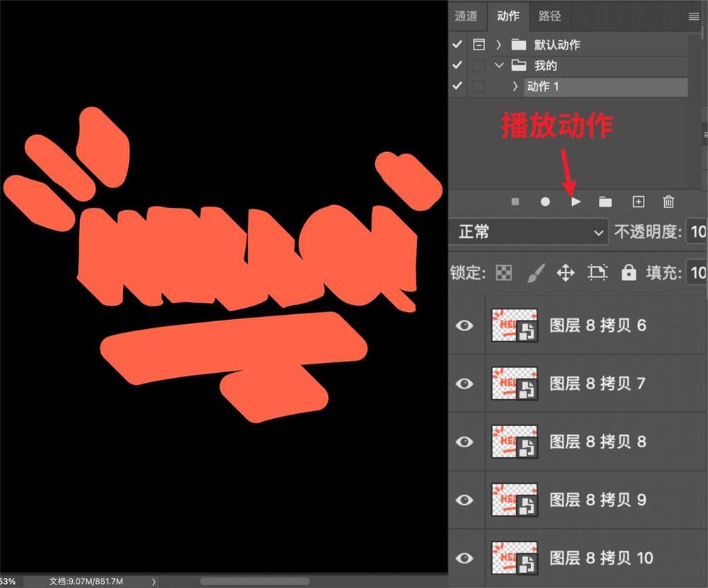Screen dimensions: 708x588
Task: Select layer name 图层 8 拷贝 10
Action: point(601,558)
